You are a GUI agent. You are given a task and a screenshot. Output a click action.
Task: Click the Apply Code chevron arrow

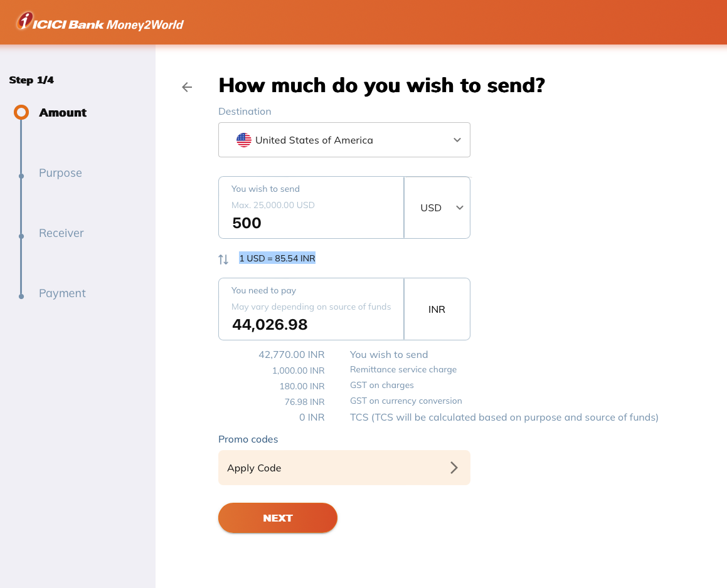454,468
